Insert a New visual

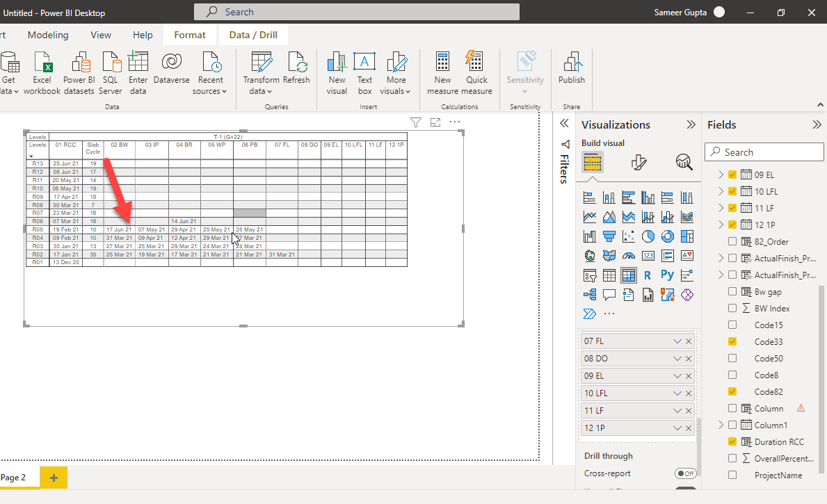[x=337, y=74]
